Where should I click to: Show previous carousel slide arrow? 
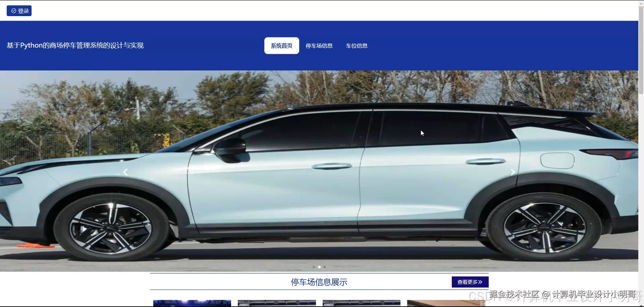coord(126,172)
